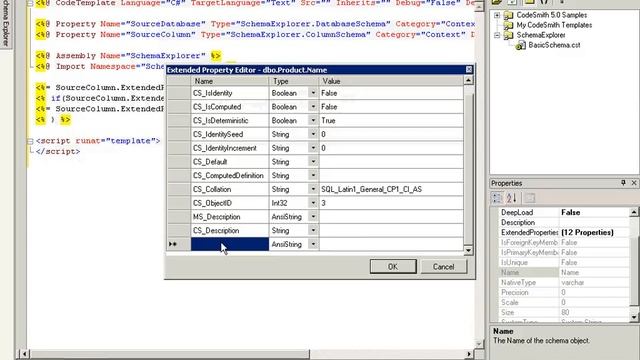Sort grid by the Value column header

pyautogui.click(x=391, y=81)
